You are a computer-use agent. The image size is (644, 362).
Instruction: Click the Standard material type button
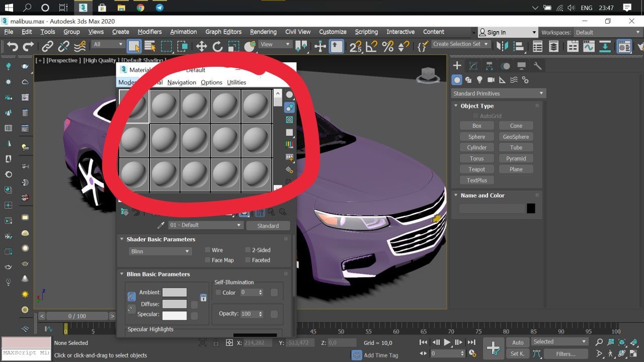coord(268,226)
